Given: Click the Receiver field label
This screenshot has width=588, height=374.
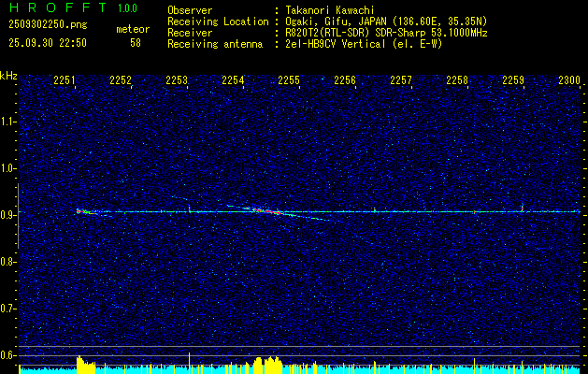Looking at the screenshot, I should (x=190, y=33).
